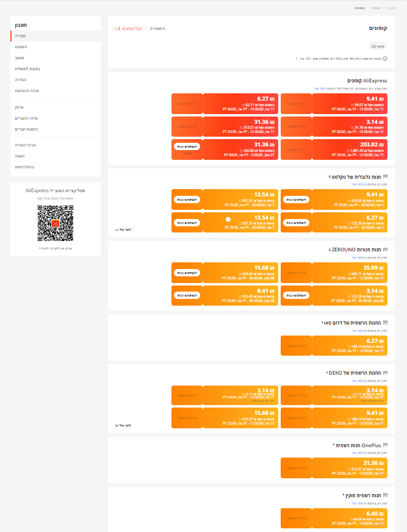Image resolution: width=407 pixels, height=532 pixels.
Task: Expand הצג עוד in the טקלסט store section
Action: coord(123,229)
